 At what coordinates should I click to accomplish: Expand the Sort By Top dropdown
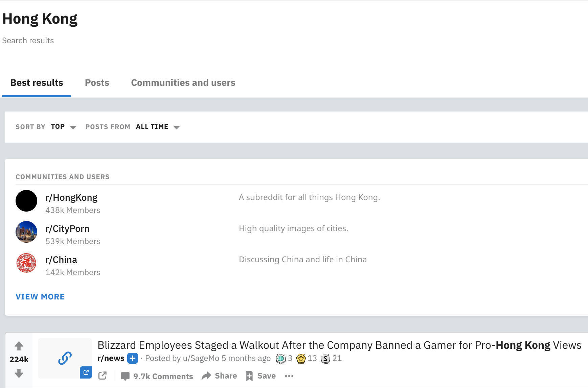(63, 127)
